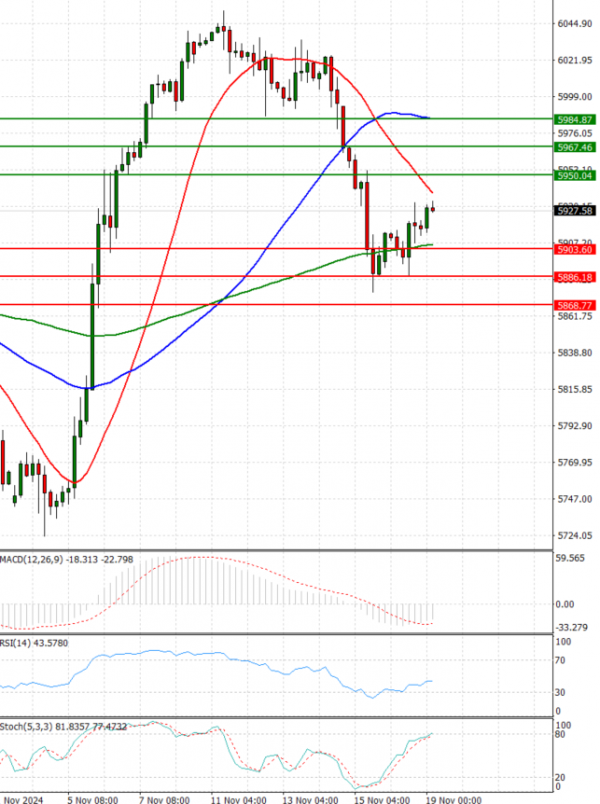Screen dimensions: 600x804
Task: Click the 13 Nov 04:00 time label
Action: tap(310, 799)
